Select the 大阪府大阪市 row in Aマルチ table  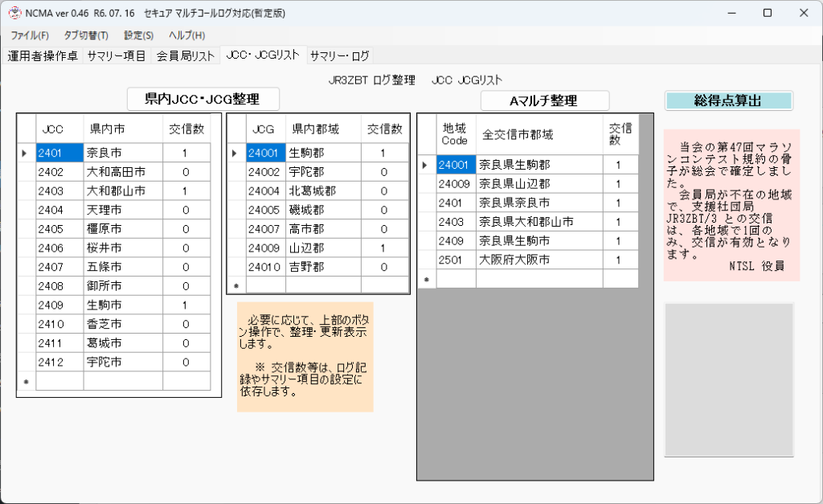[538, 260]
